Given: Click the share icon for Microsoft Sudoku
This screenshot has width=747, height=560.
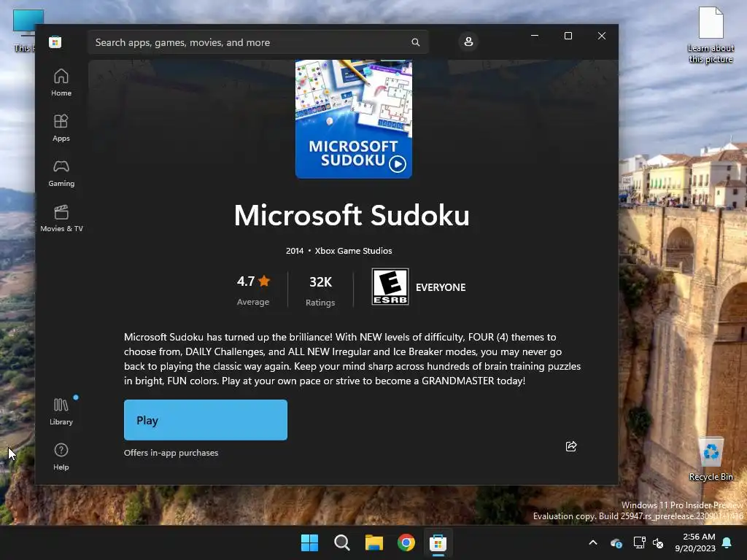Looking at the screenshot, I should (x=571, y=446).
